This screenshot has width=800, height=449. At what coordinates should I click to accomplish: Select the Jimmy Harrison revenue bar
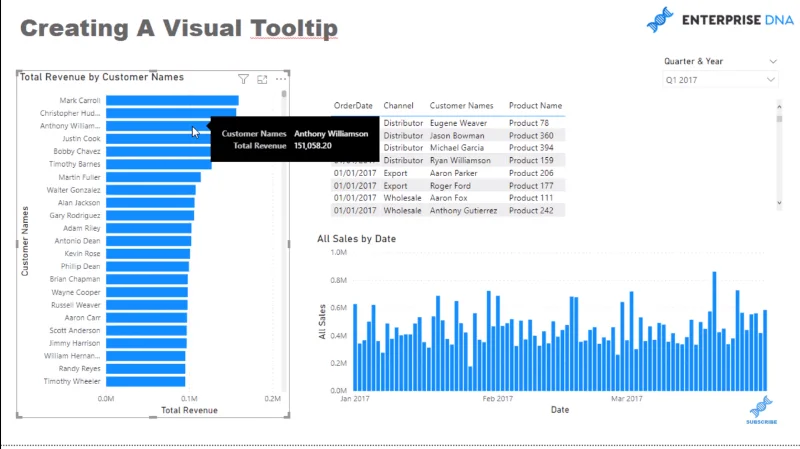146,343
